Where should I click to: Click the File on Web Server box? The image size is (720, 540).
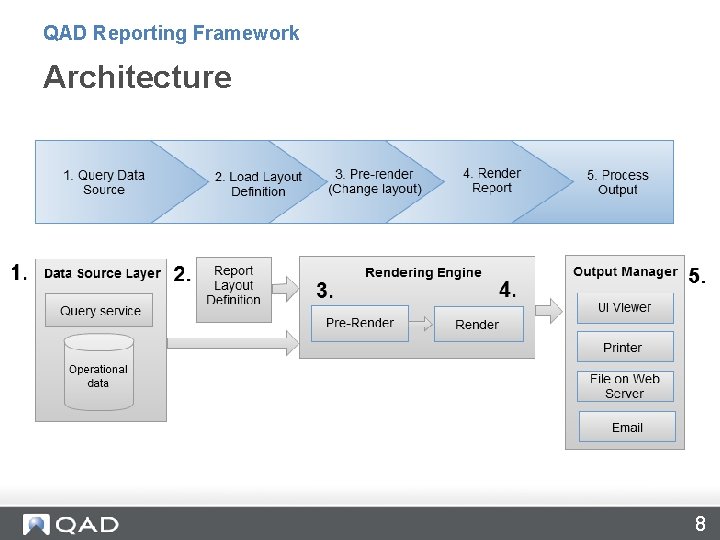625,386
